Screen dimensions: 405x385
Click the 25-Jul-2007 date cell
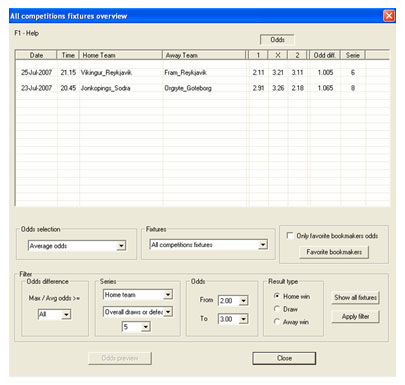(36, 72)
